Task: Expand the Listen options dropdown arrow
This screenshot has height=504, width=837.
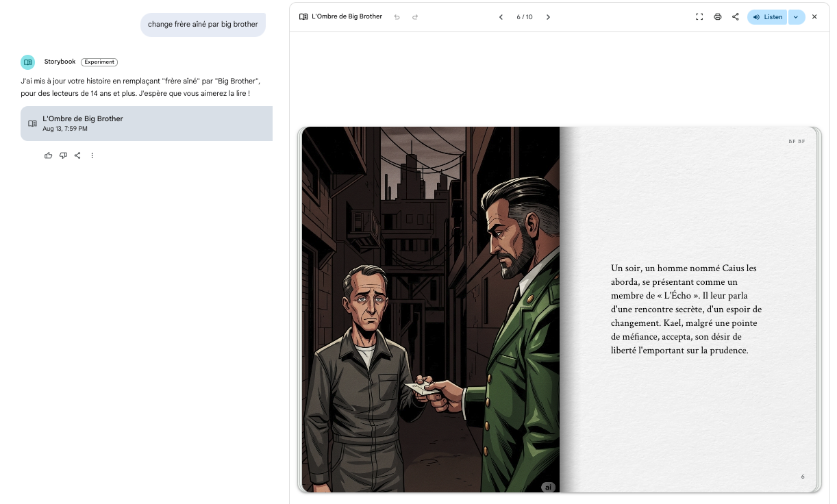Action: coord(796,17)
